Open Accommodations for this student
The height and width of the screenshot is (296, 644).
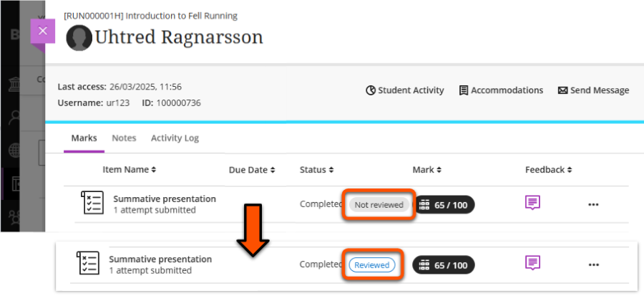[501, 90]
